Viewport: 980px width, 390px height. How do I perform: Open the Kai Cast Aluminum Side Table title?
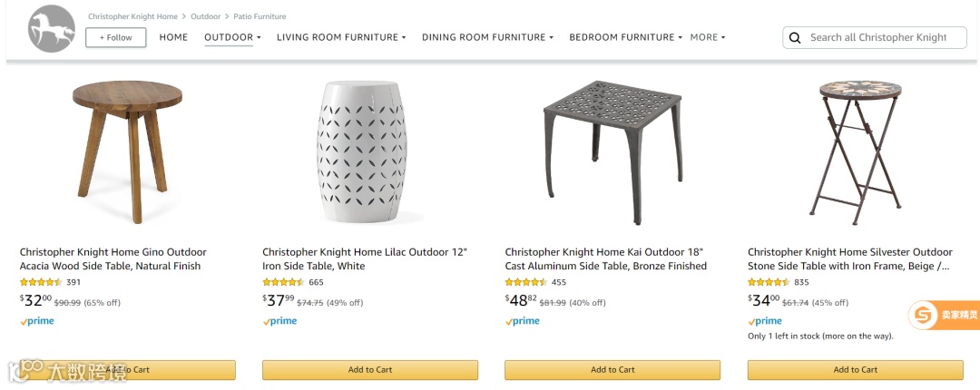coord(605,259)
